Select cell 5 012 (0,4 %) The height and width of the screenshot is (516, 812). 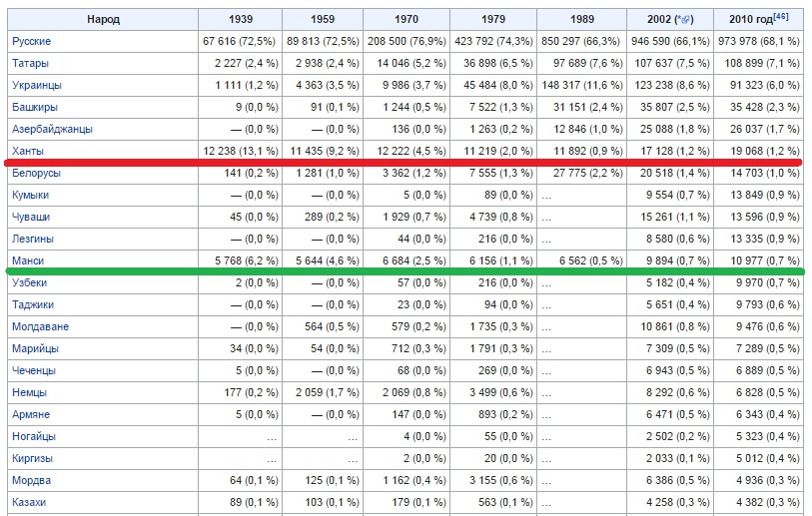[759, 458]
